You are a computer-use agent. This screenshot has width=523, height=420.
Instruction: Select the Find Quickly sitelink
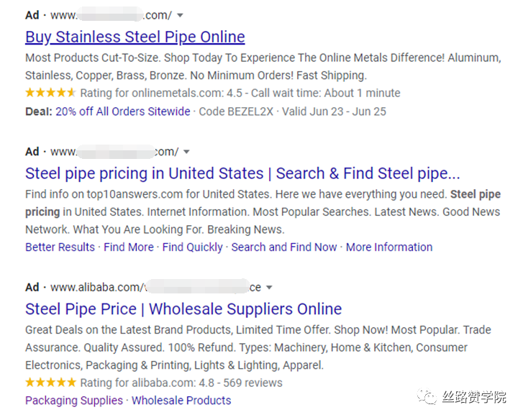click(193, 247)
